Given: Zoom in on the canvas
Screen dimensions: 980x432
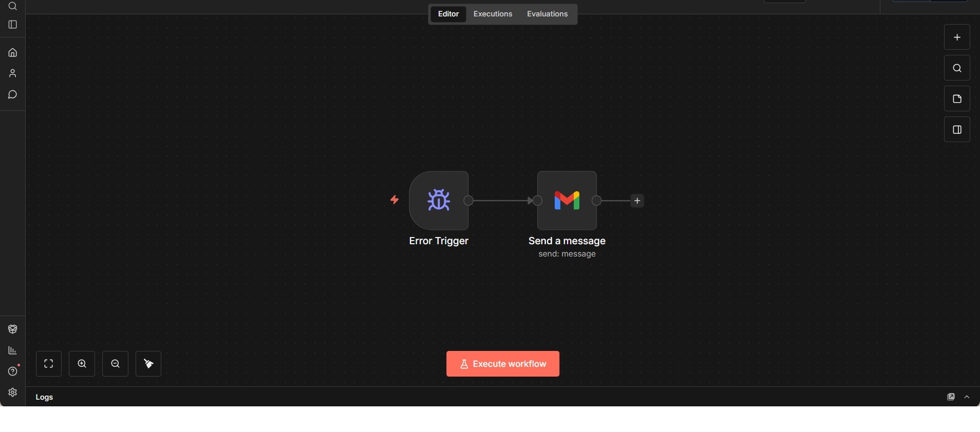Looking at the screenshot, I should pos(82,364).
